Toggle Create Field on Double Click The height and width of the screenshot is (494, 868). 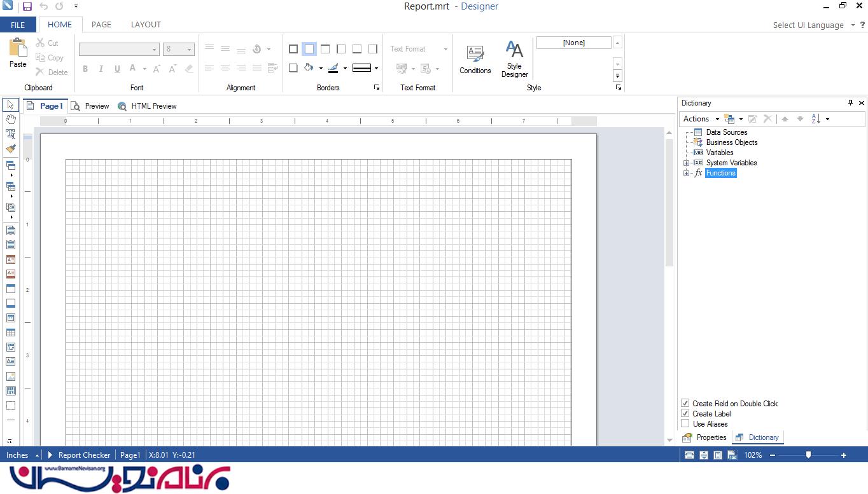(x=685, y=403)
